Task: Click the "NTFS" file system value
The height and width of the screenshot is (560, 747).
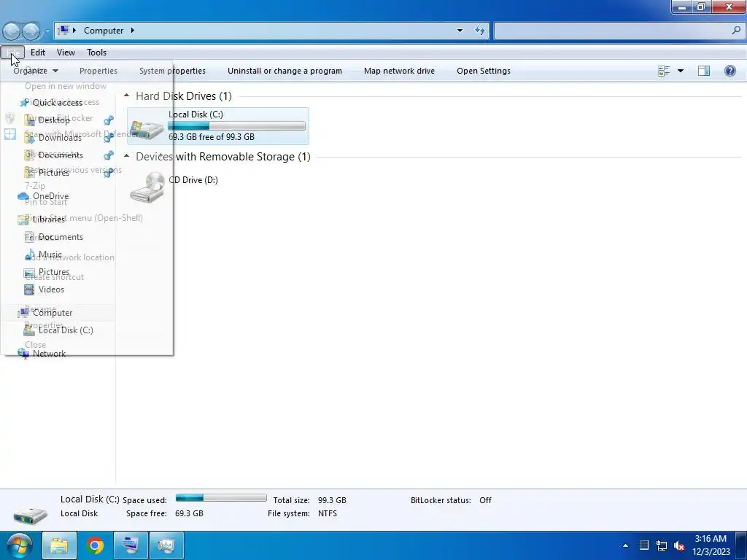Action: pyautogui.click(x=328, y=513)
